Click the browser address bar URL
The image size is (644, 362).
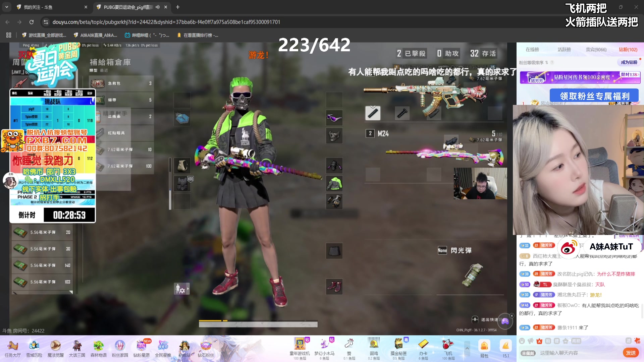[x=166, y=22]
